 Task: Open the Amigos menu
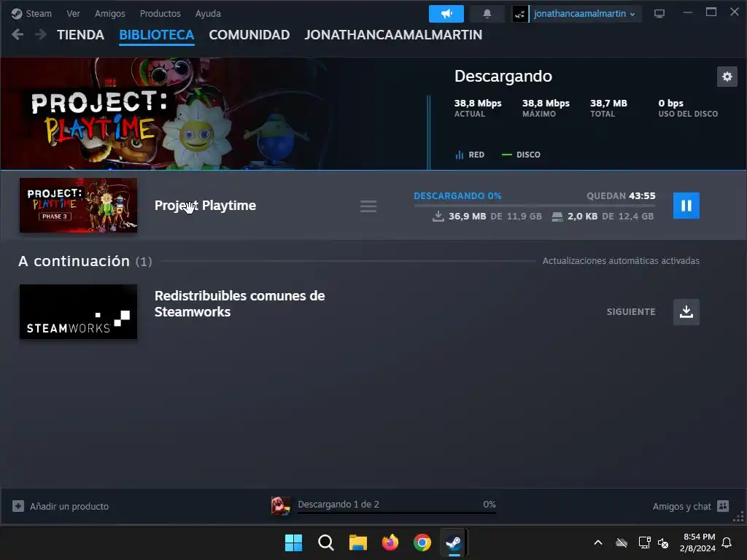point(109,13)
